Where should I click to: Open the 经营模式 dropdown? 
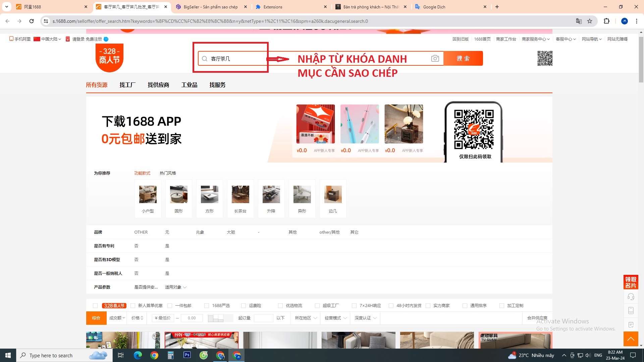coord(335,318)
